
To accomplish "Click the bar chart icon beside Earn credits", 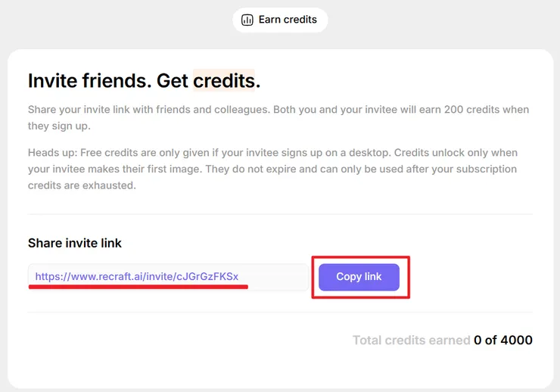I will 247,20.
